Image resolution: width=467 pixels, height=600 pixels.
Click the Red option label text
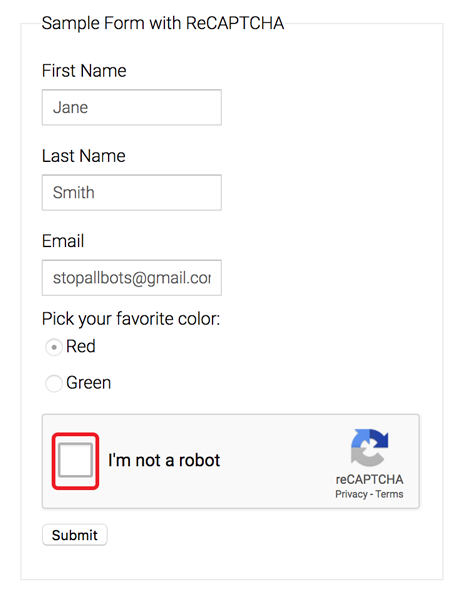coord(81,346)
